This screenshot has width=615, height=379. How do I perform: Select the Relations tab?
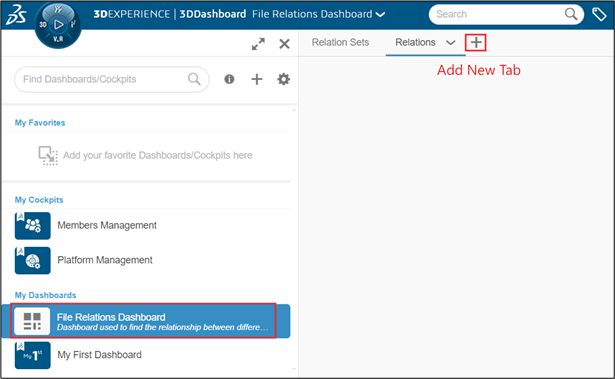415,42
